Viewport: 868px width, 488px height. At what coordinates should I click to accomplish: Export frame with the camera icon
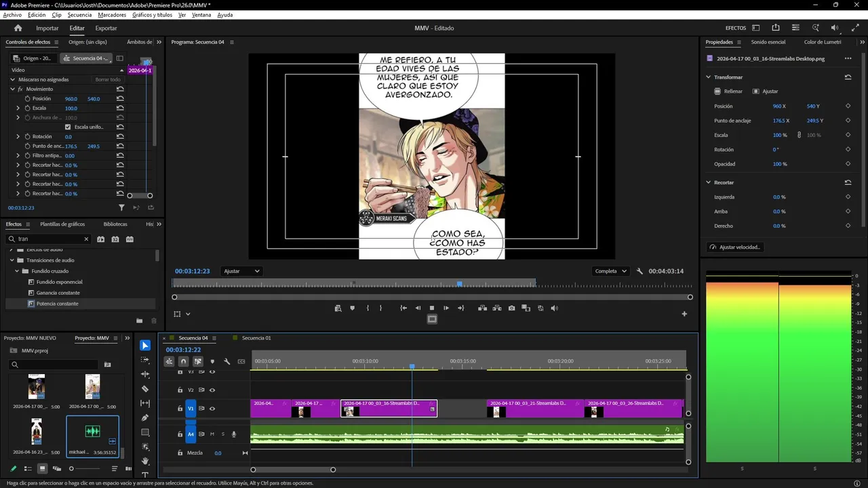[x=511, y=308]
